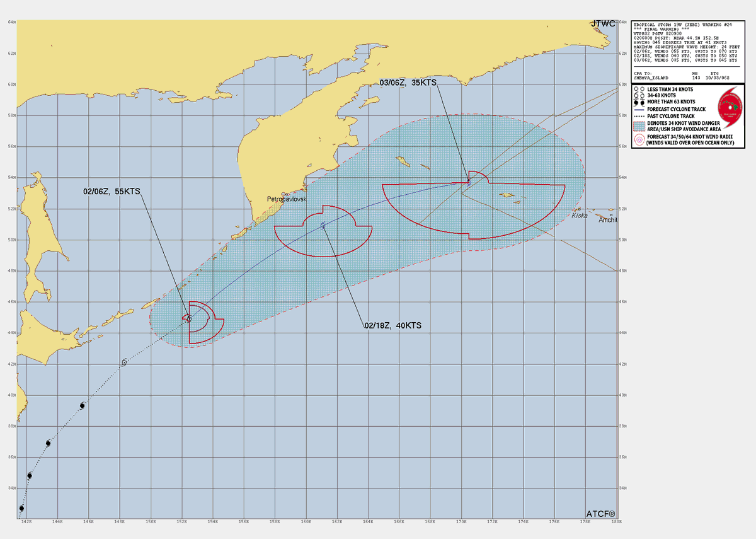Screen dimensions: 756x539
Task: Click the '02/06Z, 55KTS' map label
Action: coord(112,190)
